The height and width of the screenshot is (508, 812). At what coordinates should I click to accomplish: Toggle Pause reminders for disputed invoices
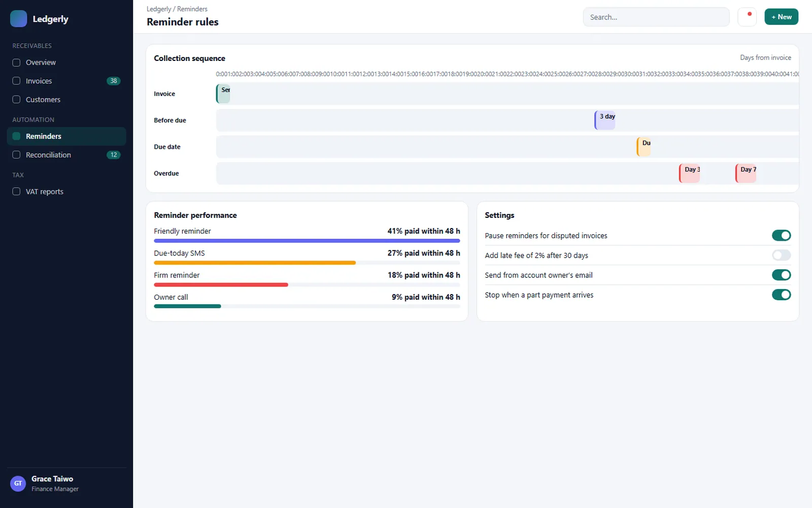[x=782, y=235]
